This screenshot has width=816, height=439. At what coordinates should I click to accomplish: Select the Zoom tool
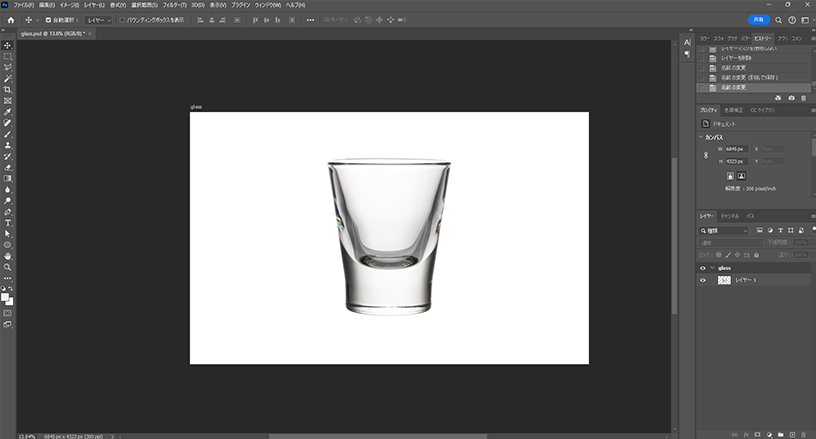8,267
